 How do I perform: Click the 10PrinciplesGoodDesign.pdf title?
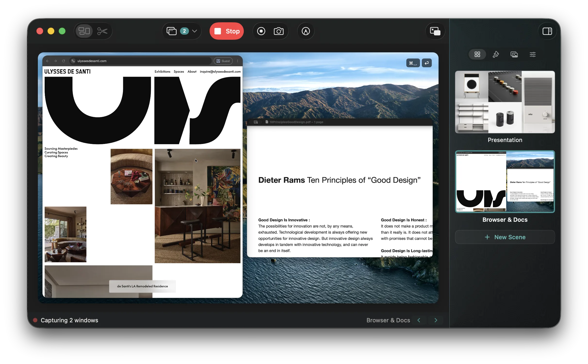(296, 122)
